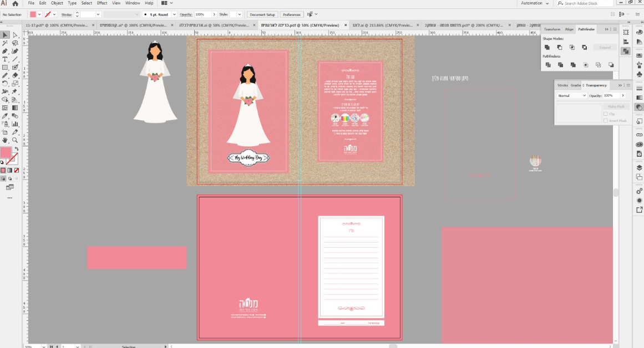Open the Preferences button

(291, 14)
